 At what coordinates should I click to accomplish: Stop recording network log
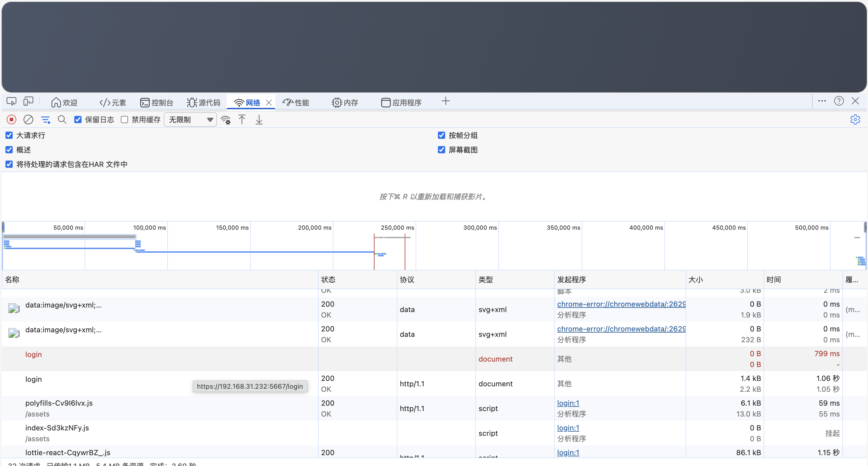point(11,120)
